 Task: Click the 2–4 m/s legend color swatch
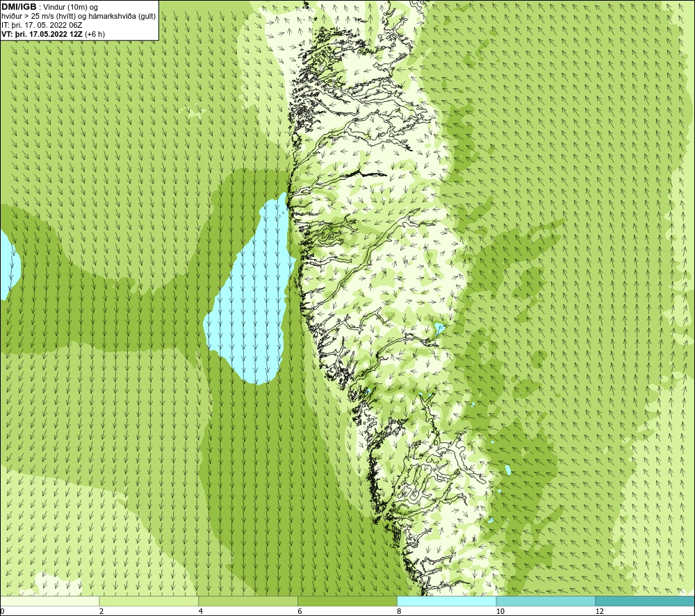coord(149,601)
